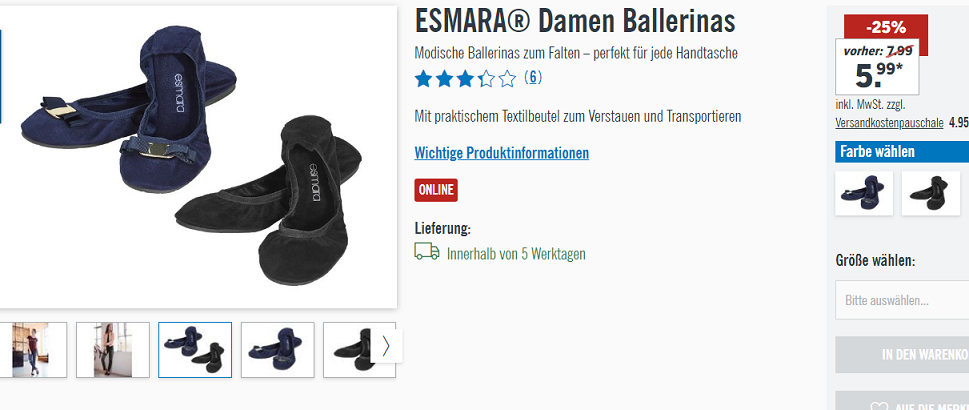Select the navy blue ballerina color
Viewport: 969px width, 410px height.
[863, 193]
